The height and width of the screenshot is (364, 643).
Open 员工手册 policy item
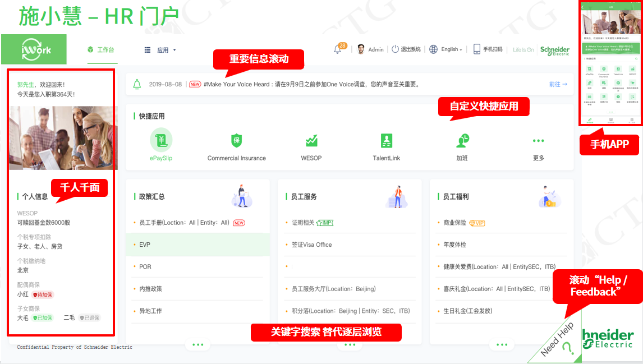pos(184,223)
